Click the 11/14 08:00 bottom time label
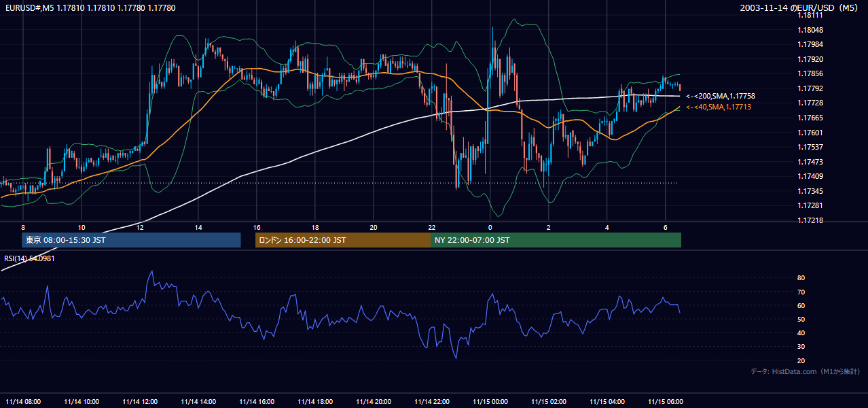868x408 pixels. (23, 402)
